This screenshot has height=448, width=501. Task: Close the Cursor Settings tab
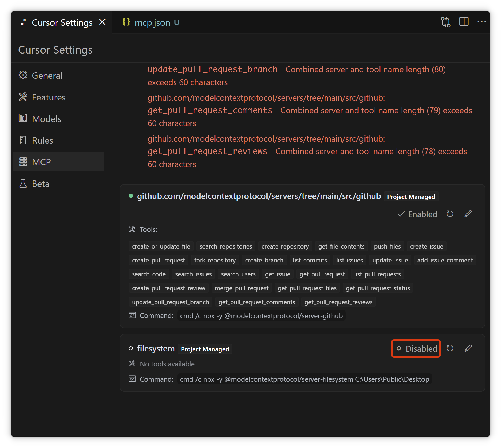(x=102, y=22)
